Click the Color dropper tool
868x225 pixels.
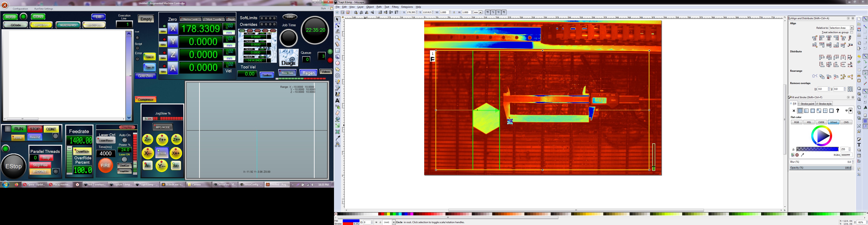pyautogui.click(x=337, y=138)
